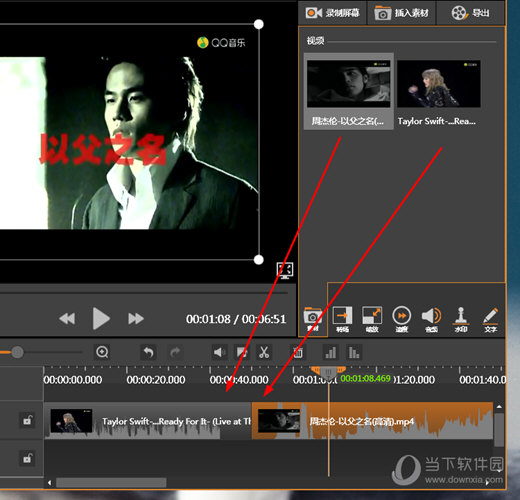Click the horizontal timeline scrollbar thumb
This screenshot has width=520, height=500.
coord(111,482)
